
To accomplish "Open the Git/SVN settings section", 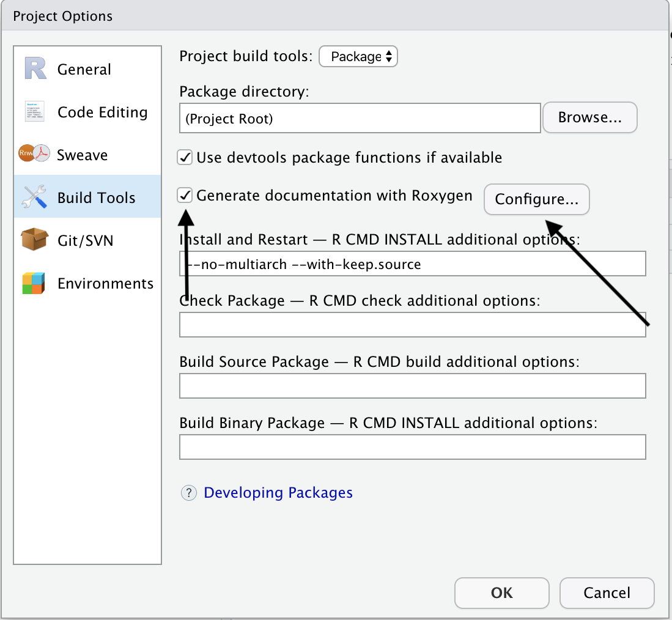I will (x=85, y=241).
